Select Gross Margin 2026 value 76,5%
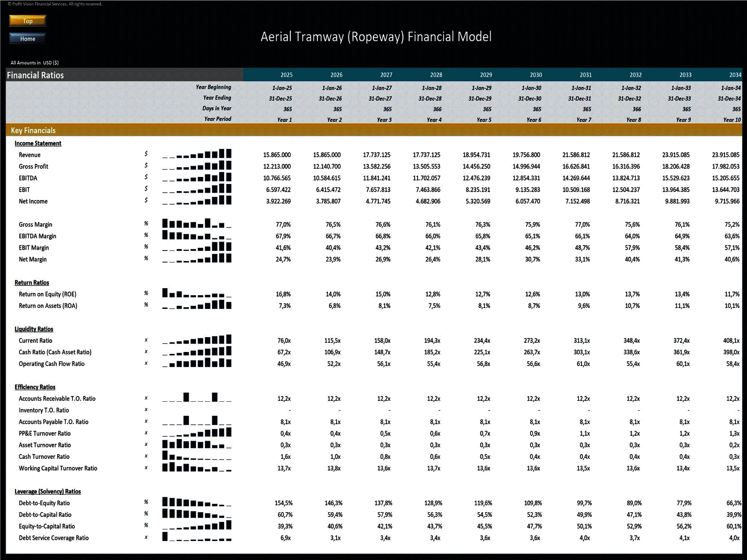The height and width of the screenshot is (560, 747). [333, 225]
